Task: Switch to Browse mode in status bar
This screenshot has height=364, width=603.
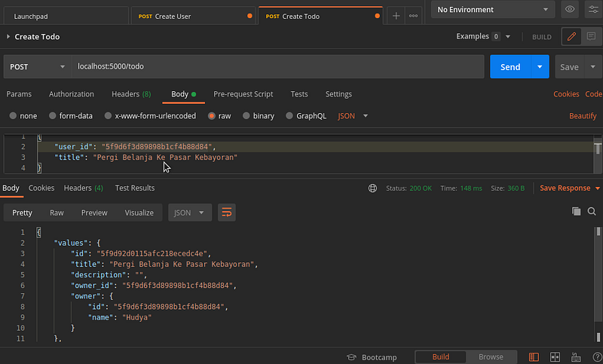Action: coord(491,357)
